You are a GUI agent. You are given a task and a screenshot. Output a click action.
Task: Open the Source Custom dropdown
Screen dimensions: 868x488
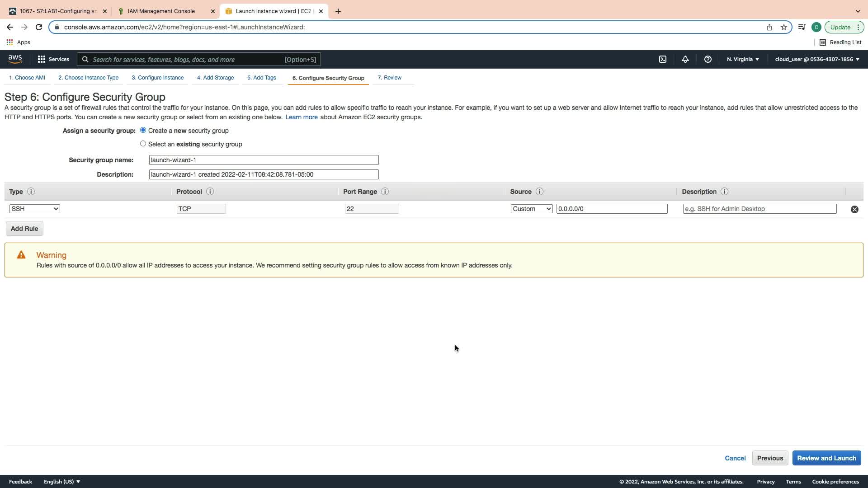[531, 209]
